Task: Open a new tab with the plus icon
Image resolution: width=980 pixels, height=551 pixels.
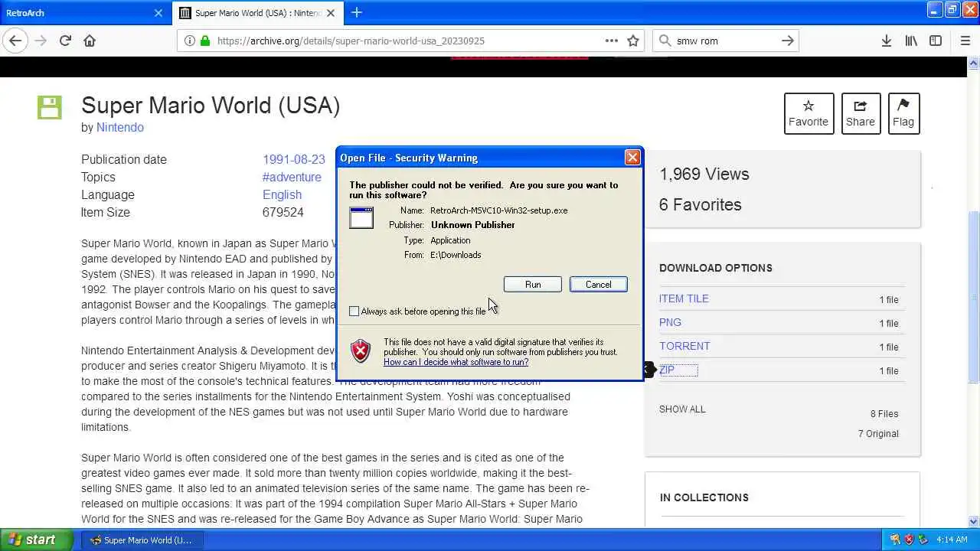Action: tap(357, 12)
